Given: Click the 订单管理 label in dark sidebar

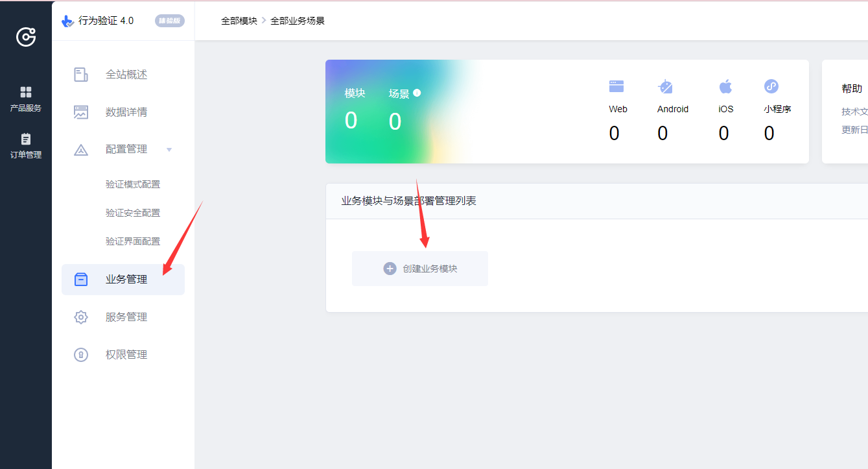Looking at the screenshot, I should point(26,155).
